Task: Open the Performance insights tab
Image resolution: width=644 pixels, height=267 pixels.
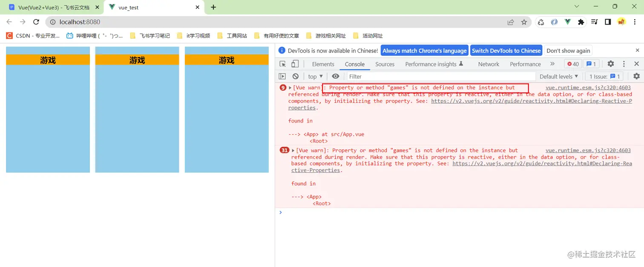Action: tap(434, 64)
